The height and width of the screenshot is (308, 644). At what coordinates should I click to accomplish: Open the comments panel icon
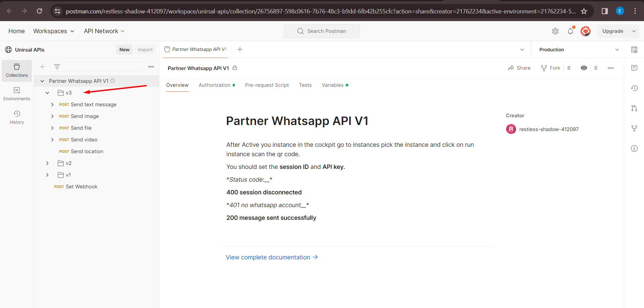click(x=634, y=68)
